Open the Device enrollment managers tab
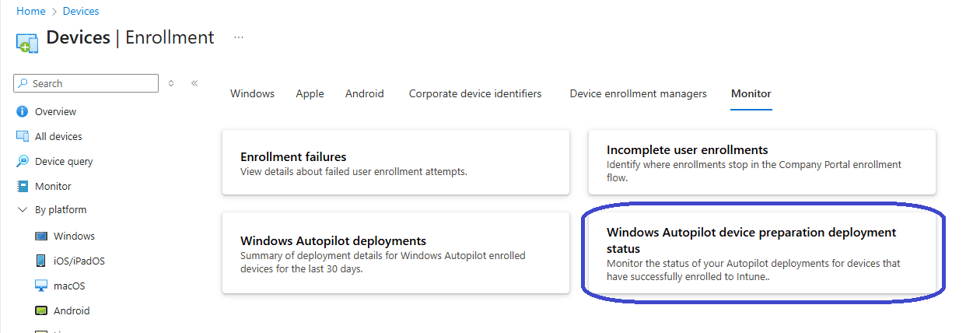This screenshot has height=333, width=980. click(x=638, y=93)
